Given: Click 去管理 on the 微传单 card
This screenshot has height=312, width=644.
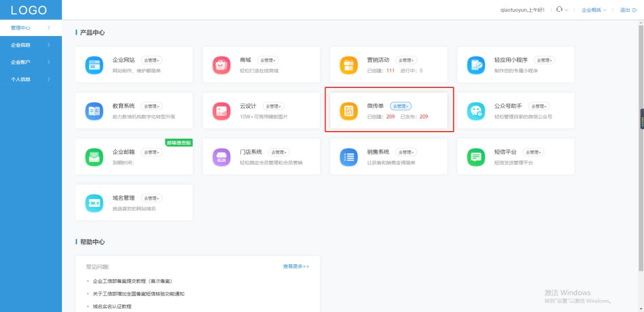Looking at the screenshot, I should point(400,106).
